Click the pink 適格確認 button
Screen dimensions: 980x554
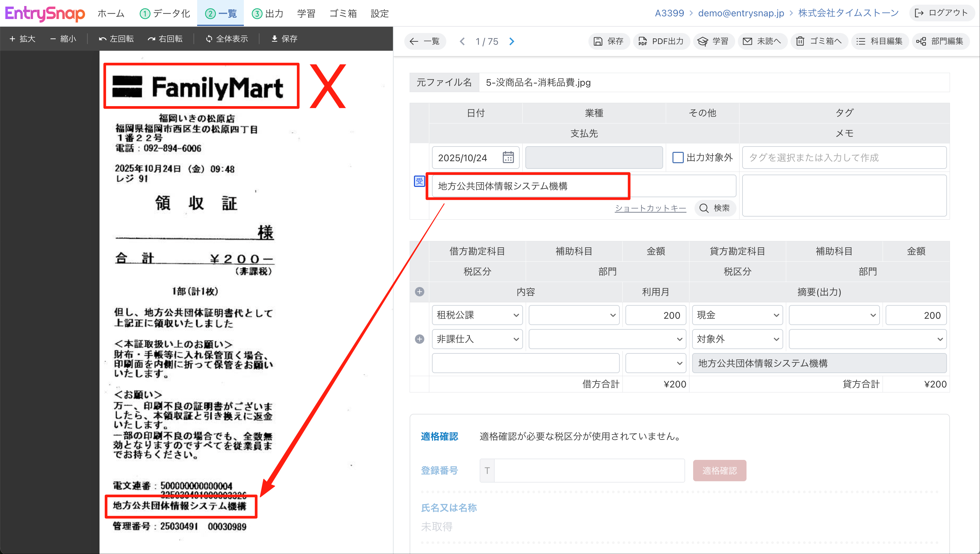(x=719, y=470)
